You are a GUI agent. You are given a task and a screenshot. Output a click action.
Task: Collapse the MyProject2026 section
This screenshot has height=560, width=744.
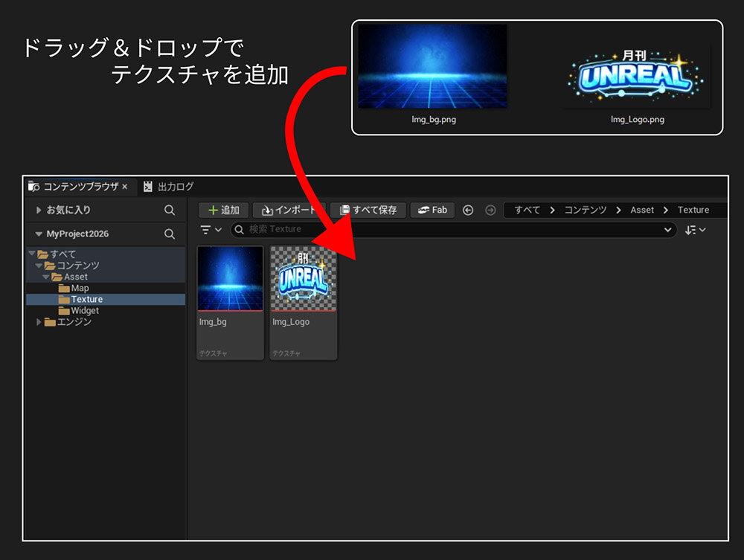tap(39, 234)
